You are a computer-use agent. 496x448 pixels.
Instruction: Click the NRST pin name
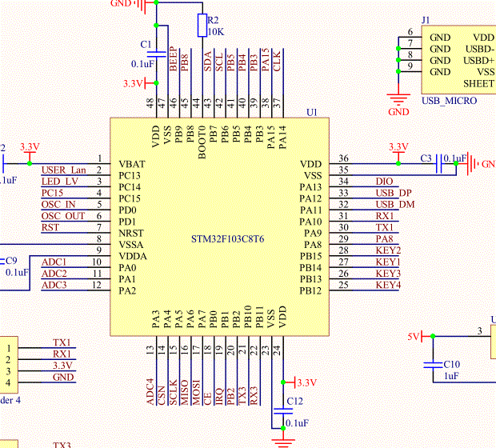[x=131, y=234]
